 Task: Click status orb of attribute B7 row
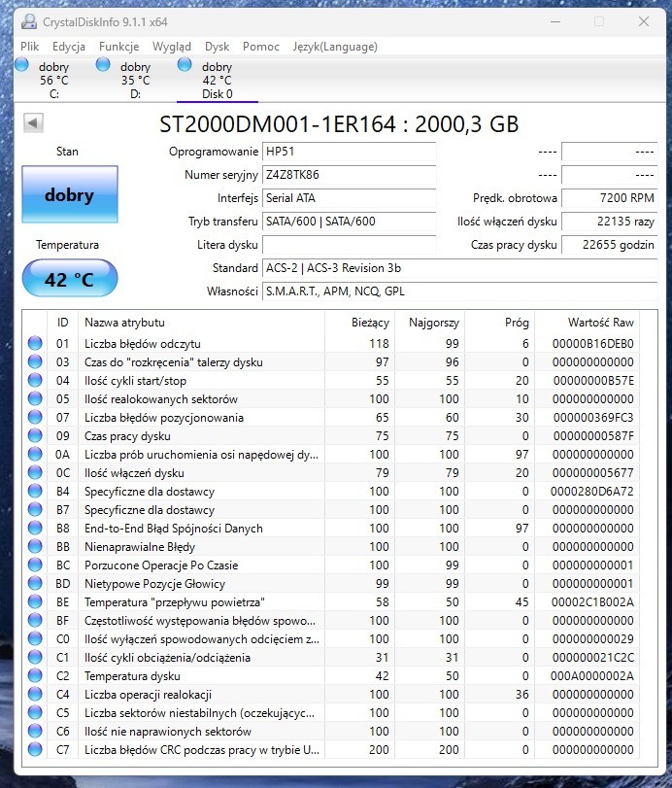point(35,509)
